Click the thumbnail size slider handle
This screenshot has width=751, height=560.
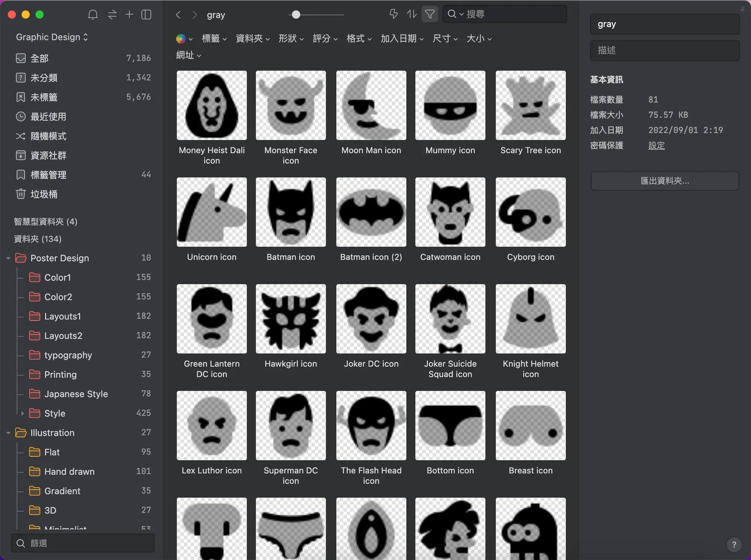pos(296,15)
